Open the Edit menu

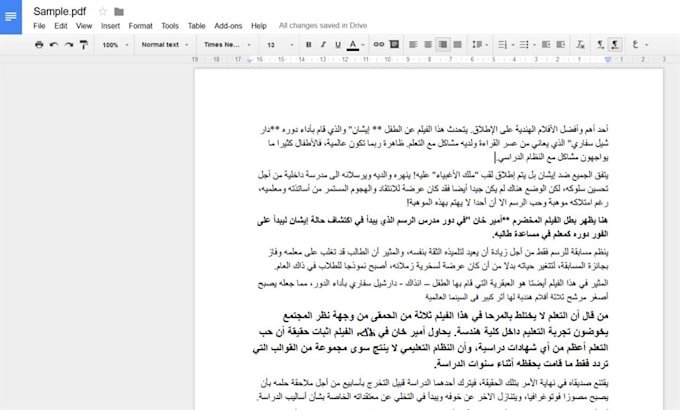pos(61,26)
